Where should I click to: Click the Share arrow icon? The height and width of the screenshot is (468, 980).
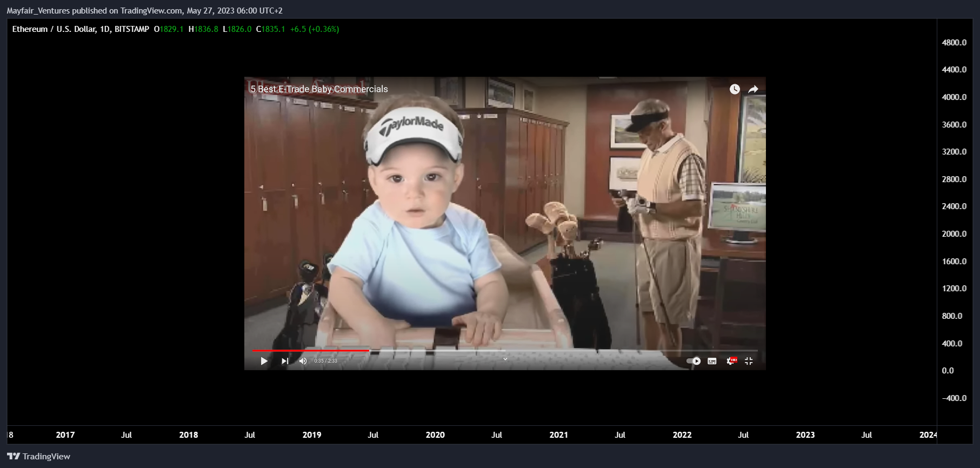(x=754, y=89)
